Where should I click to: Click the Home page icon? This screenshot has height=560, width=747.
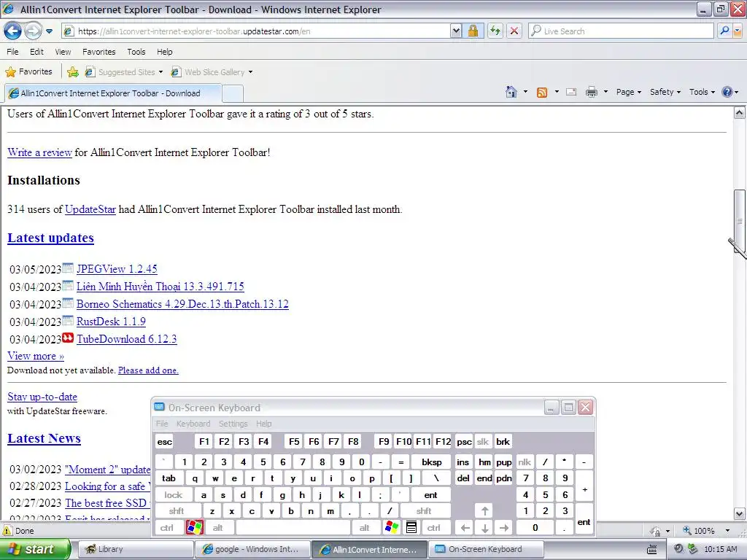tap(511, 92)
